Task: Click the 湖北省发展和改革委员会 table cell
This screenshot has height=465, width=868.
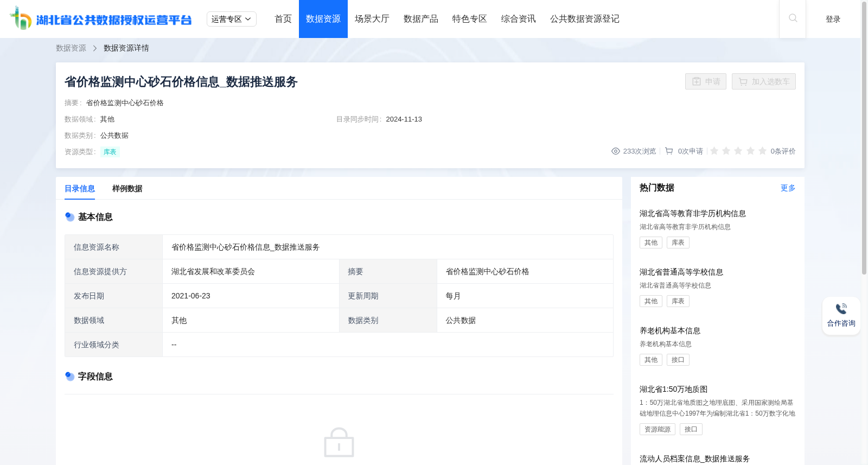Action: tap(251, 271)
